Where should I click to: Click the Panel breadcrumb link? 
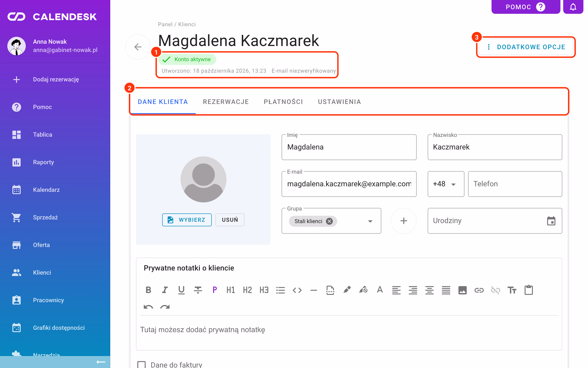pyautogui.click(x=165, y=24)
